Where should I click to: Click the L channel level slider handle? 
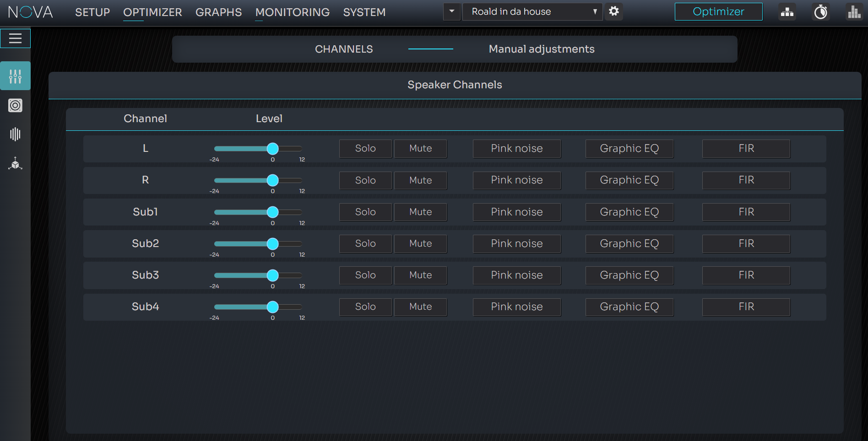272,149
